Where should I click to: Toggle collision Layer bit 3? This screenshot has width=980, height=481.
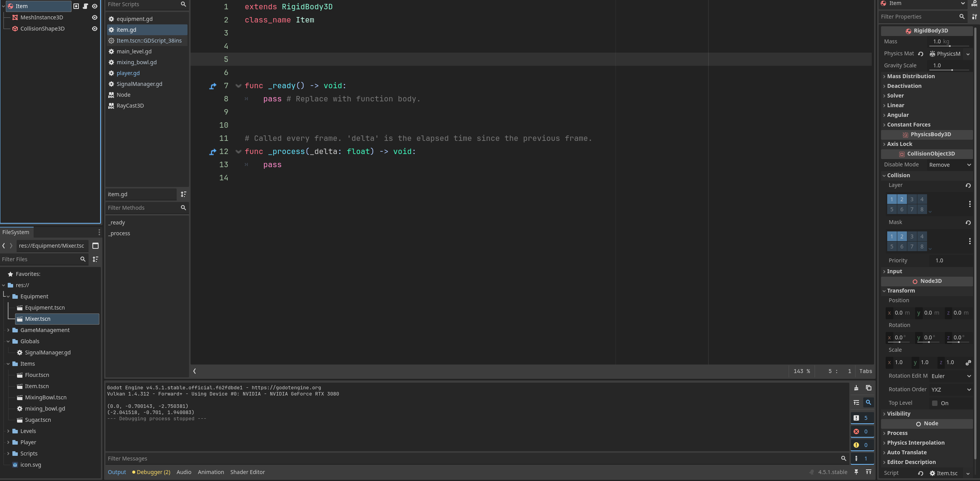tap(912, 199)
